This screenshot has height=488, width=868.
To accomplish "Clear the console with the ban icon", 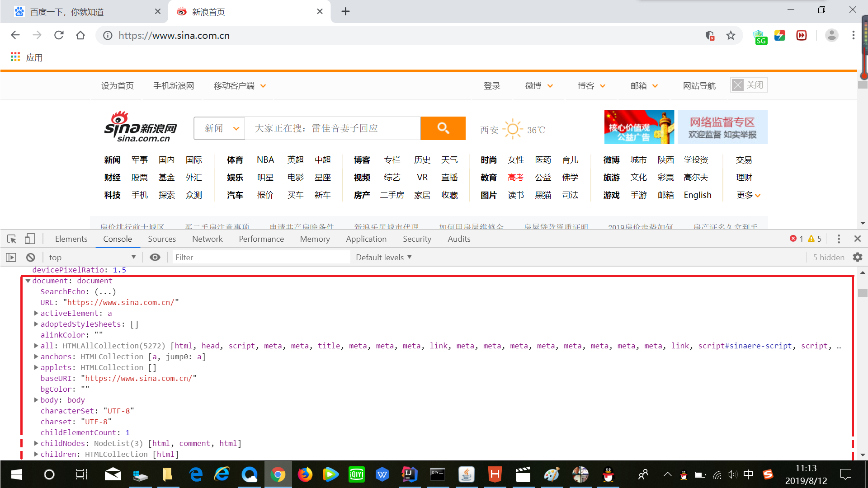I will (x=31, y=258).
